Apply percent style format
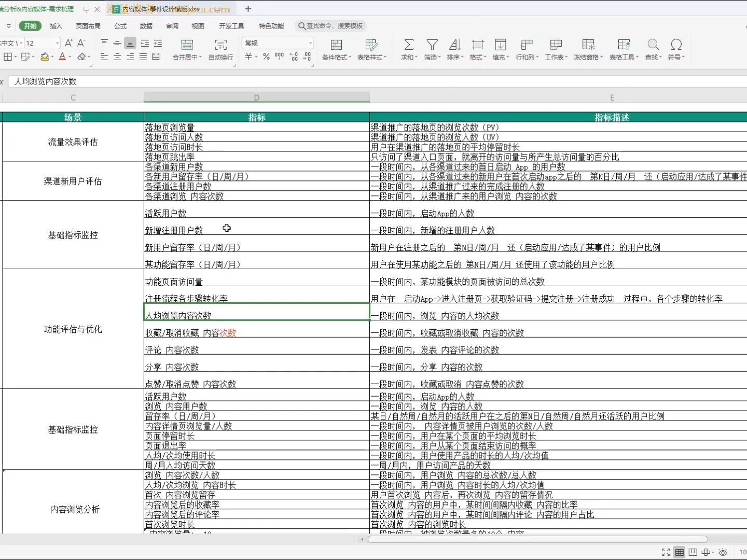Screen dimensions: 747x560 click(x=266, y=57)
